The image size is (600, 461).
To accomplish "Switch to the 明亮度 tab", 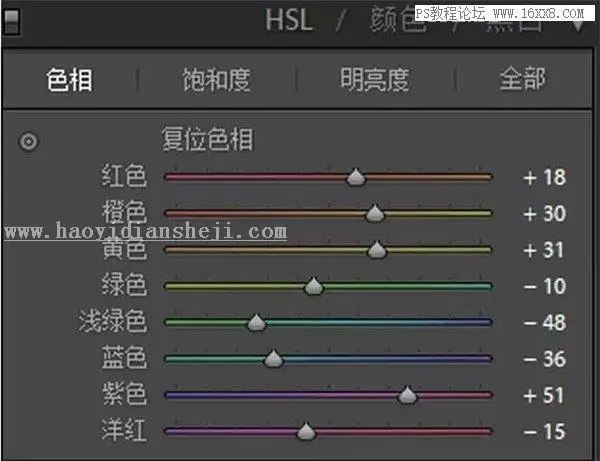I will point(375,80).
